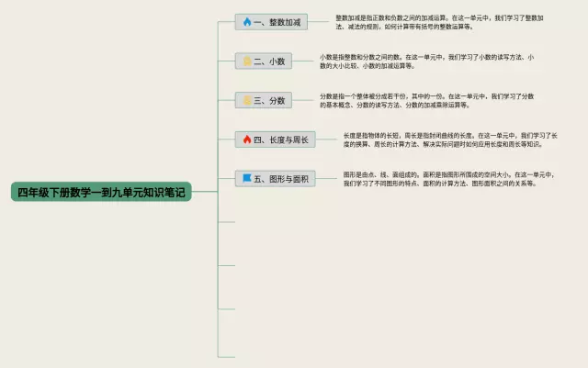Click the connector line between 二、小数 and its note
Viewport: 588px width, 368px height.
point(303,61)
